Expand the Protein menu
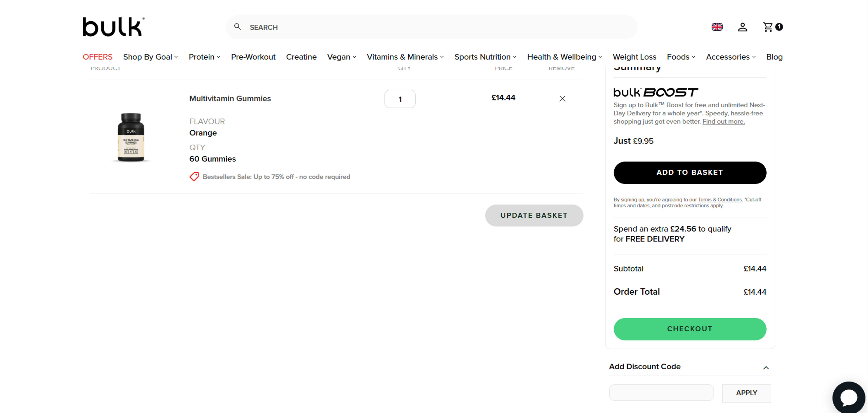The width and height of the screenshot is (868, 413). tap(205, 57)
